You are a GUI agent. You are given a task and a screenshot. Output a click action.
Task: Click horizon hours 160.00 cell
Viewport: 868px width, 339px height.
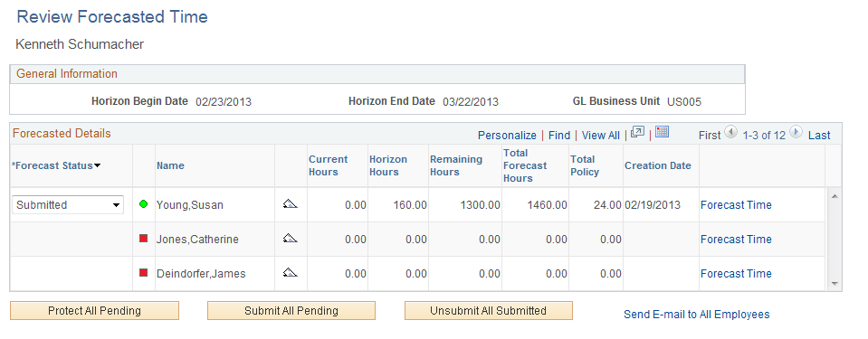coord(410,204)
